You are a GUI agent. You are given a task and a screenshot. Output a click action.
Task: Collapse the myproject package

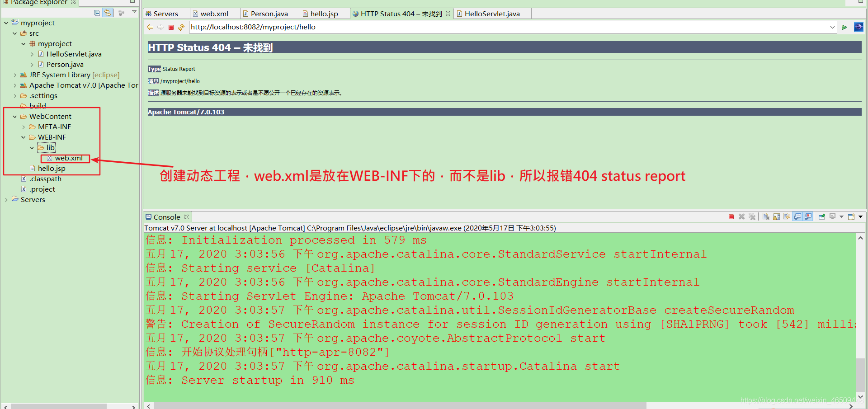point(23,44)
